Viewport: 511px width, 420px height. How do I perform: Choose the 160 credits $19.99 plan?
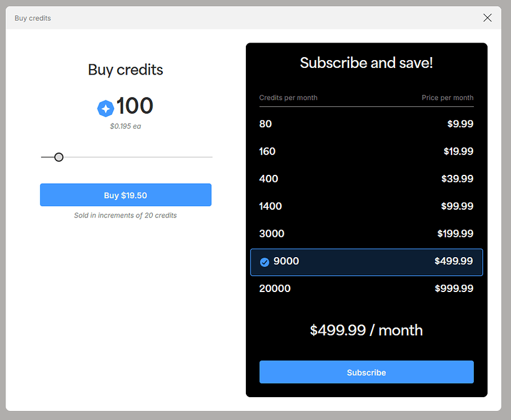coord(366,151)
